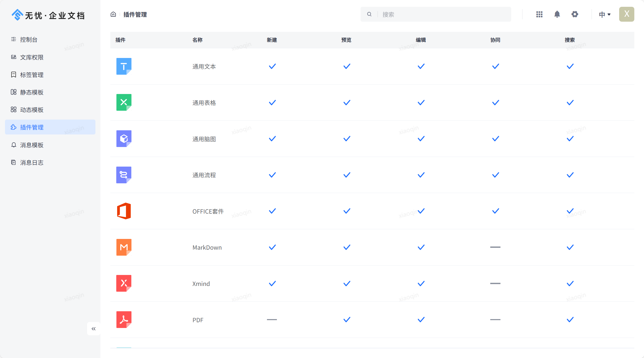Click the 静态模板 sidebar icon
644x358 pixels.
[x=14, y=92]
